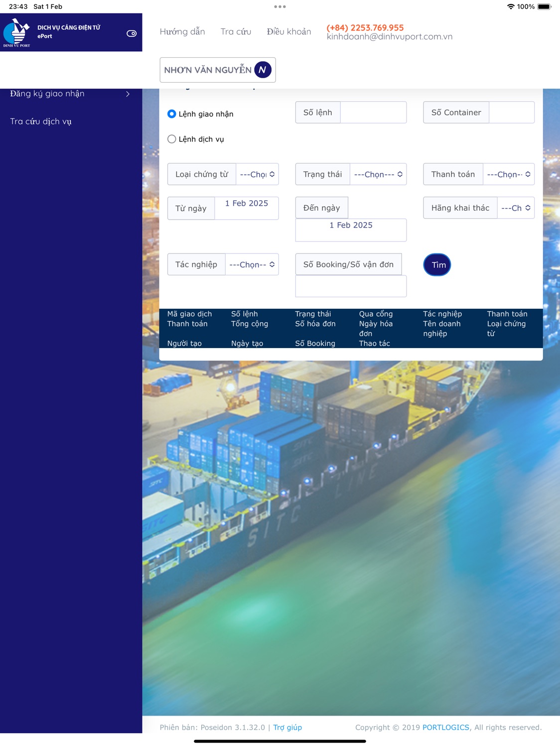Toggle the sidebar eye icon
The width and height of the screenshot is (560, 747).
(x=132, y=33)
